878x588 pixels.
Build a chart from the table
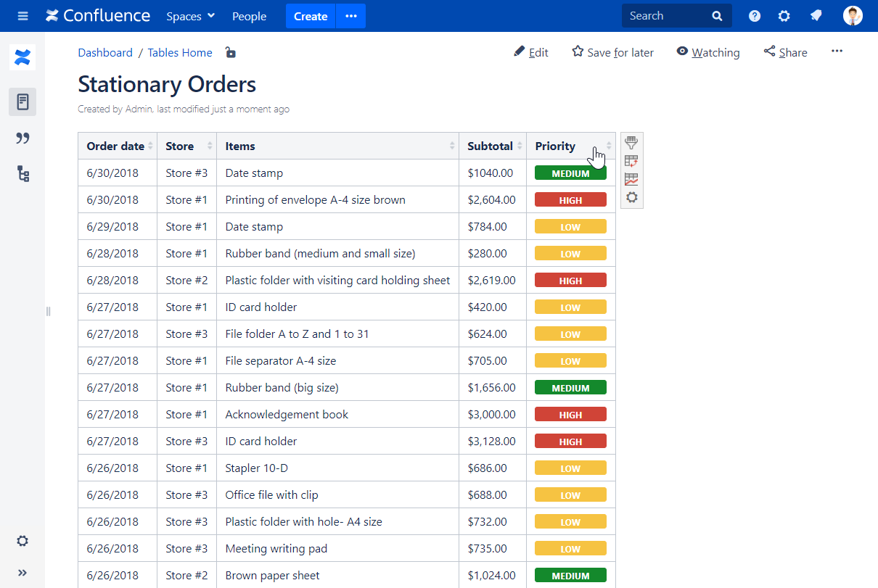click(x=631, y=179)
